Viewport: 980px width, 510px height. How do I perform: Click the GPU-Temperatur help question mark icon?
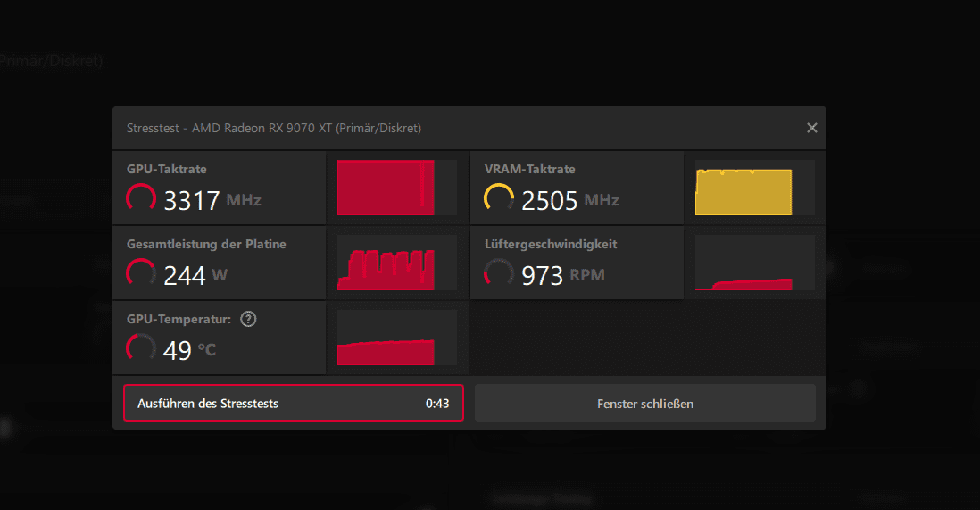click(248, 319)
